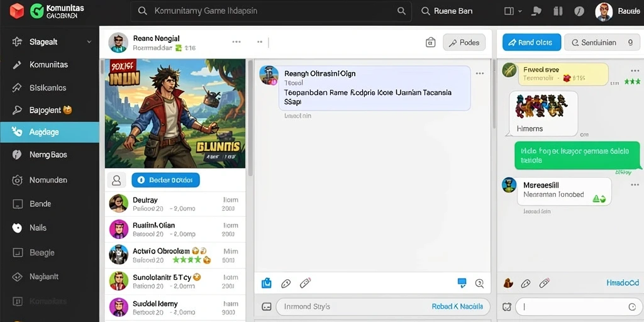Click the yellow Frwedl syoe chat card

point(563,74)
